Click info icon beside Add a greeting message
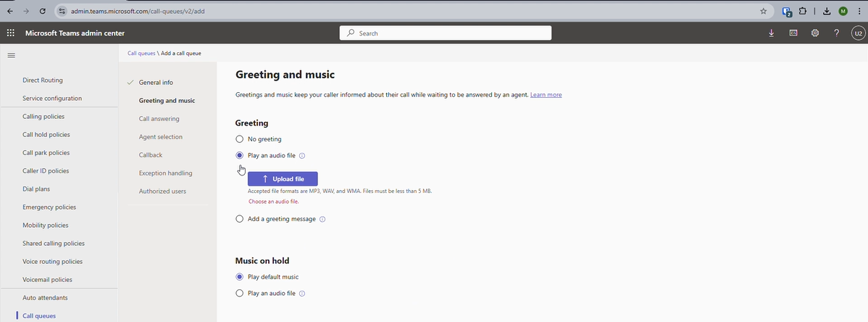868x322 pixels. (x=322, y=220)
